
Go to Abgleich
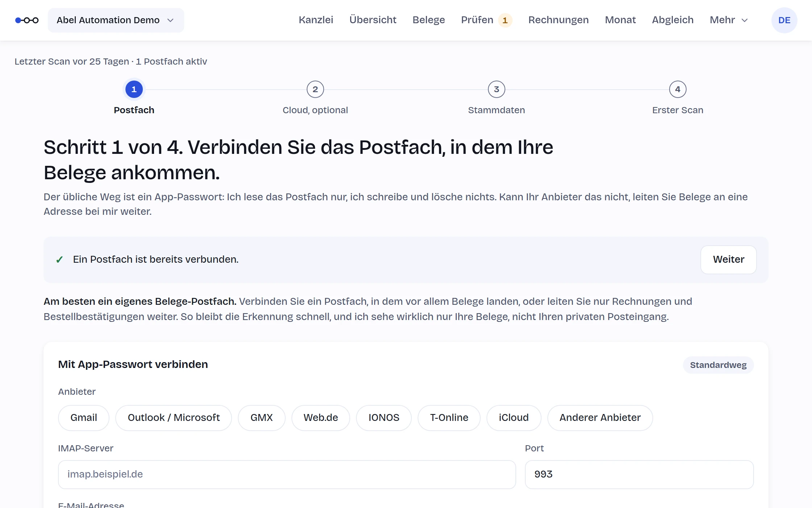coord(672,20)
